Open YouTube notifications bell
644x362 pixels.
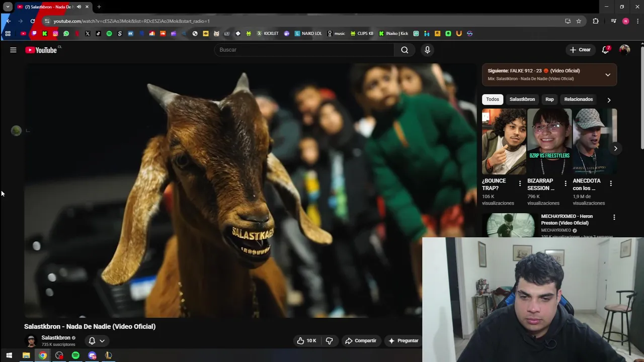[x=606, y=50]
